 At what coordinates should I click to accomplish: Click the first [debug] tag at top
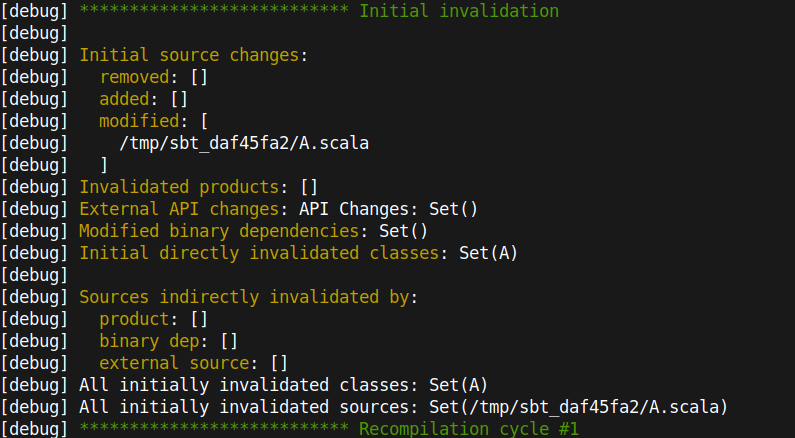click(35, 12)
